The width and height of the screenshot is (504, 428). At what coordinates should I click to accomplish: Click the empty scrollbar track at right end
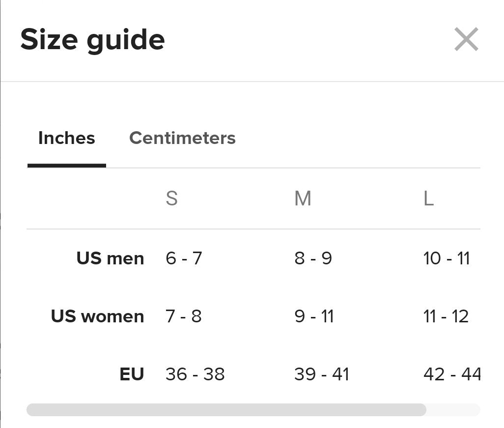click(x=453, y=410)
